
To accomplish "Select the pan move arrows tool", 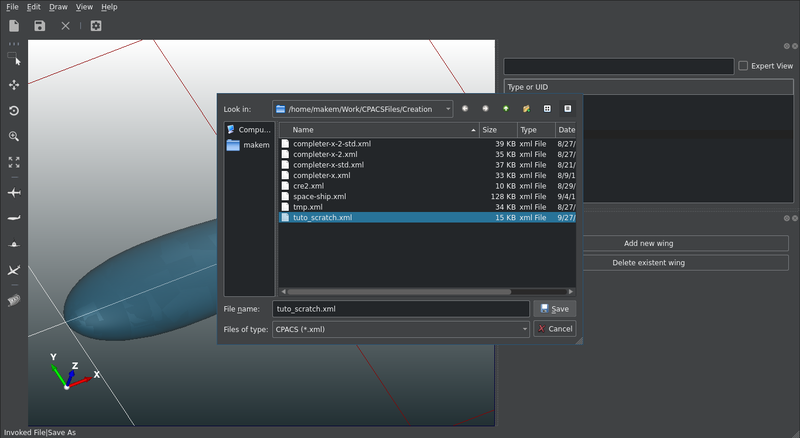I will pos(14,86).
